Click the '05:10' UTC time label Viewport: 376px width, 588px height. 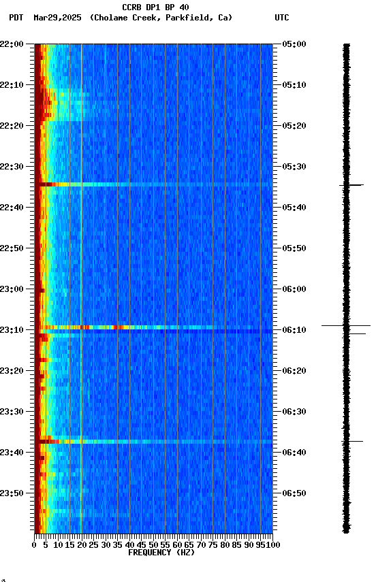pos(294,85)
